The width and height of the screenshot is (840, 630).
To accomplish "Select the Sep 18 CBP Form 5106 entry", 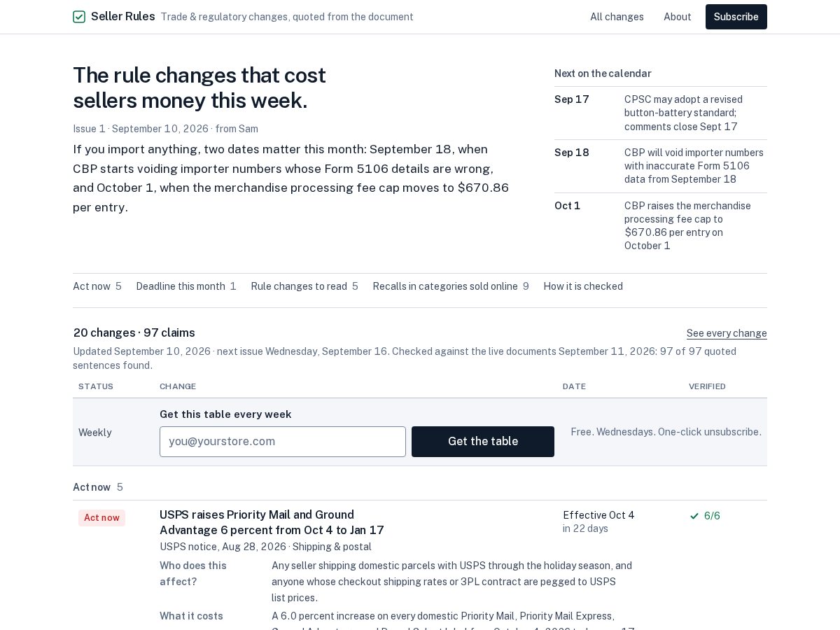I will click(661, 166).
